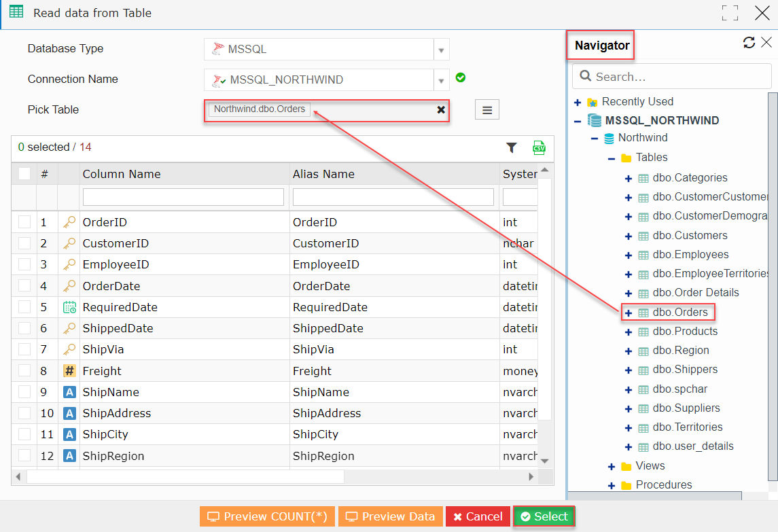Expand the Views folder

coord(612,467)
